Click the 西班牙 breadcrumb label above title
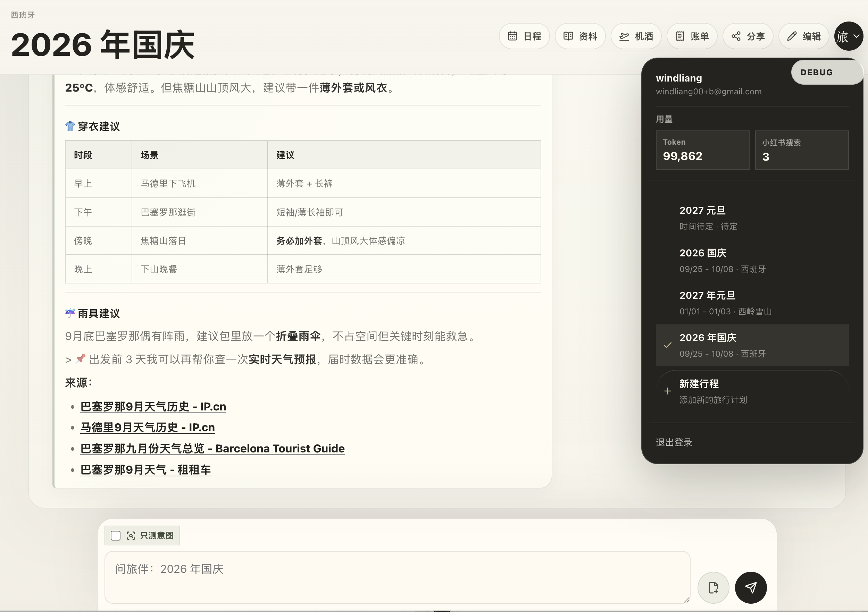The image size is (868, 612). pos(23,15)
